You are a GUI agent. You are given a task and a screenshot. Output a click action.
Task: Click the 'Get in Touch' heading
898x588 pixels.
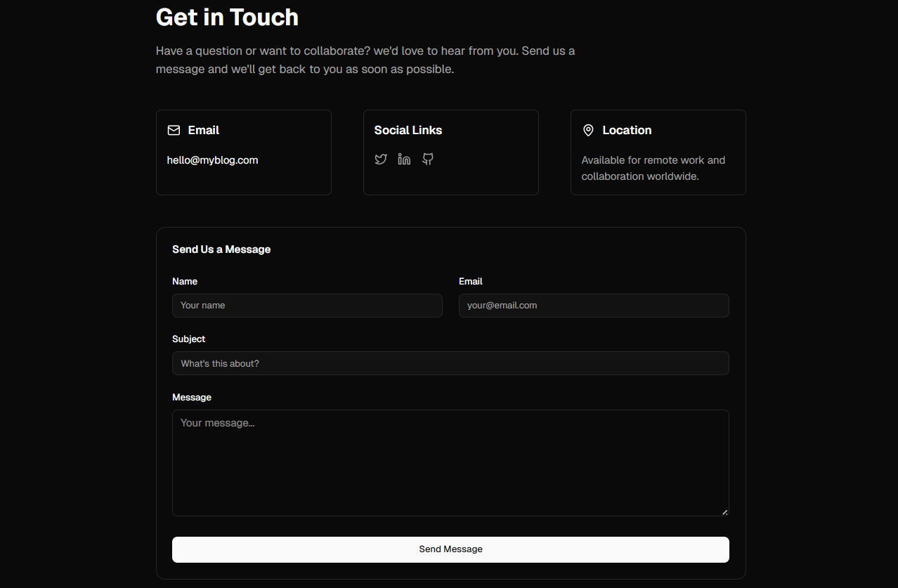click(227, 17)
